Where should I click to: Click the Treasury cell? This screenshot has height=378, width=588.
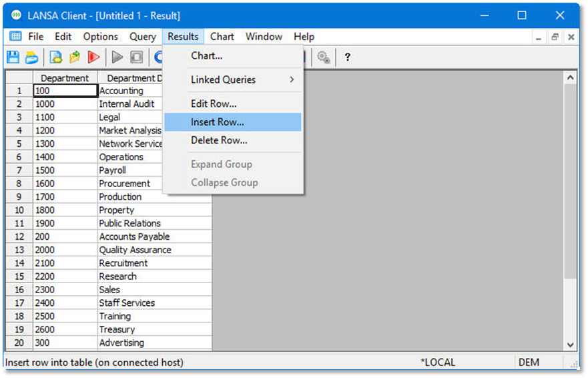tap(154, 329)
